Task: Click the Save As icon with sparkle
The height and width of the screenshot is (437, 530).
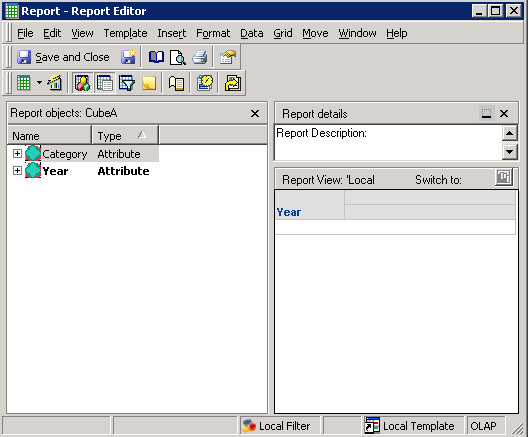Action: click(x=128, y=57)
